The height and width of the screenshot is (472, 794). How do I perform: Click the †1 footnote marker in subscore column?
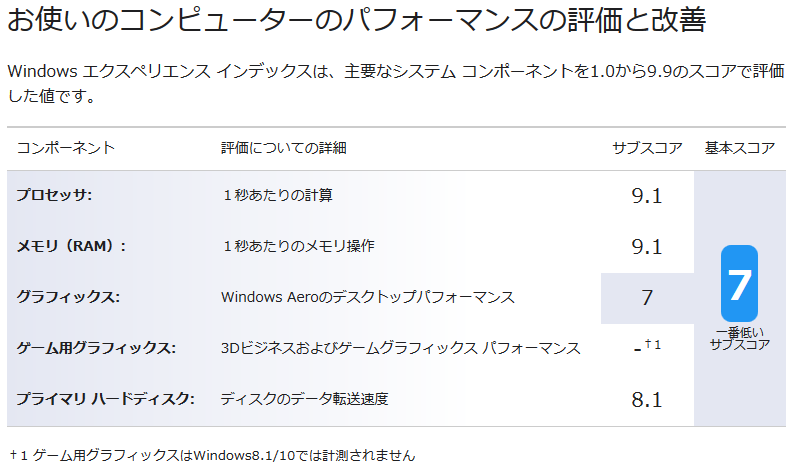pyautogui.click(x=653, y=345)
